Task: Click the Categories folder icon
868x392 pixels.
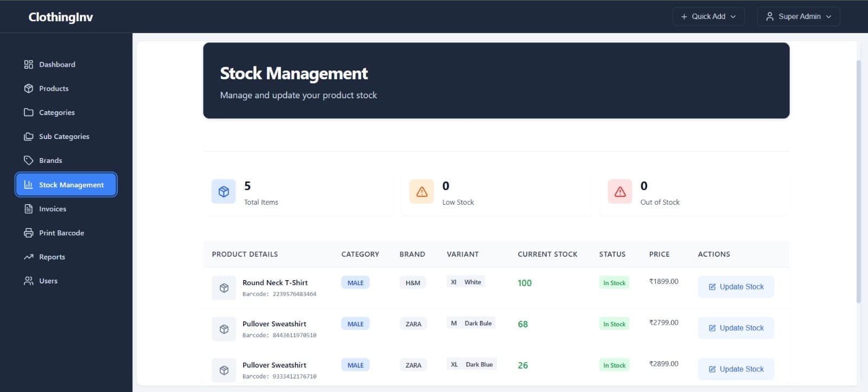Action: pos(29,112)
